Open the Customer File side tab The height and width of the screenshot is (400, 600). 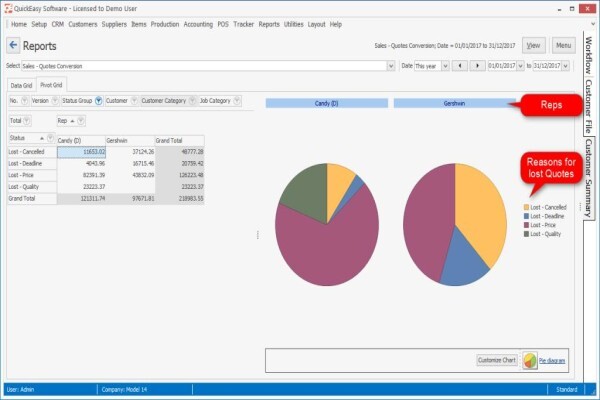589,107
